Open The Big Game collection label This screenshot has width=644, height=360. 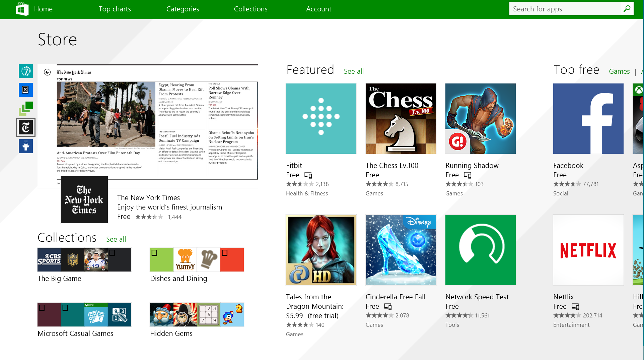coord(59,279)
